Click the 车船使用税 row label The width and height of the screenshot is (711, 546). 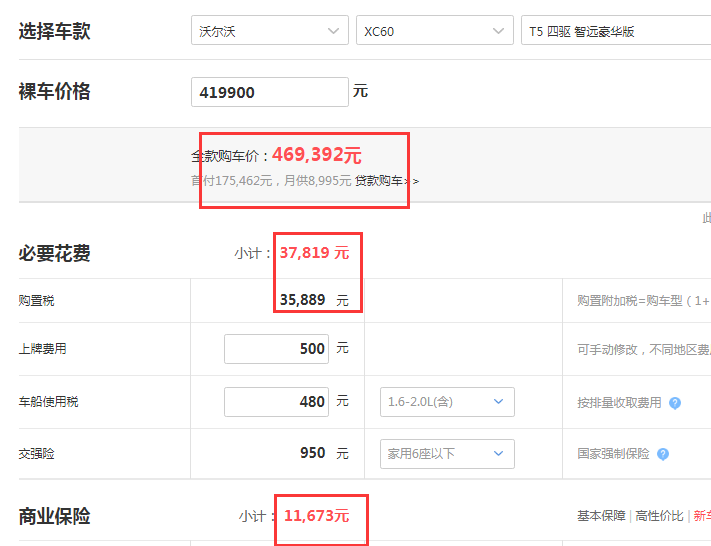(x=49, y=402)
